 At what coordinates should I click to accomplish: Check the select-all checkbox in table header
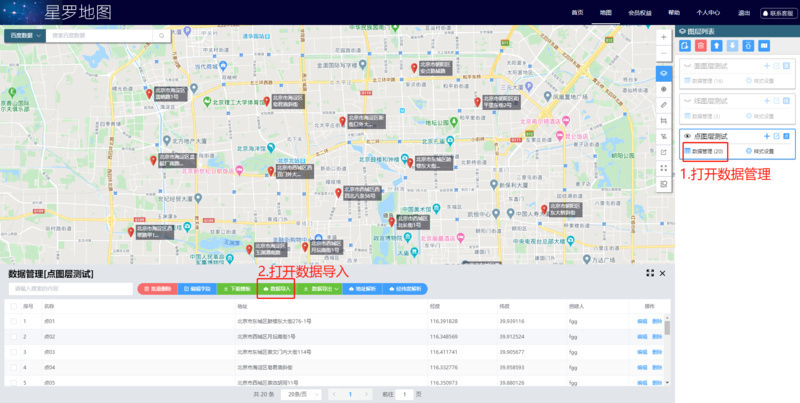pyautogui.click(x=14, y=307)
